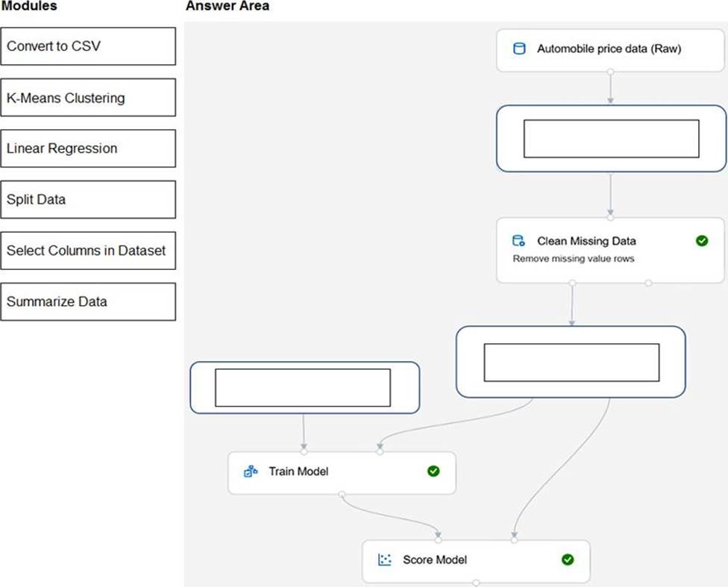The height and width of the screenshot is (587, 728).
Task: Click the Remove missing value rows text
Action: point(574,259)
